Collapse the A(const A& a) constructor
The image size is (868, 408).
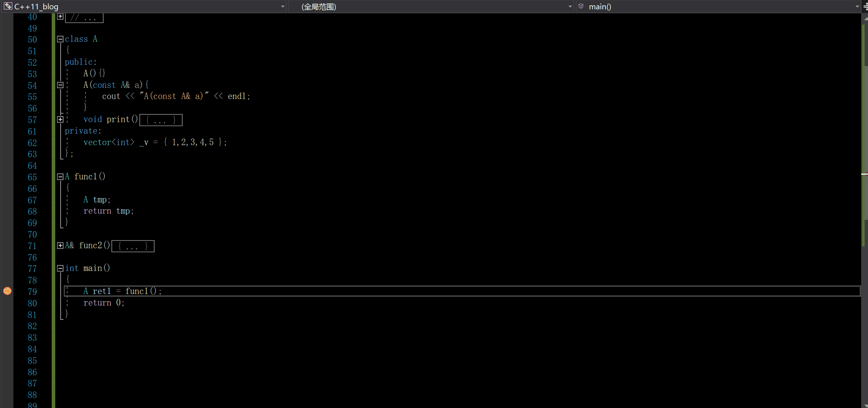pos(60,85)
